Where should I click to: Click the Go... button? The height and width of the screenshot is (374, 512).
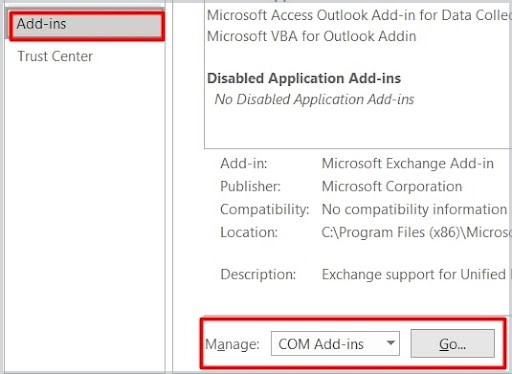coord(452,343)
